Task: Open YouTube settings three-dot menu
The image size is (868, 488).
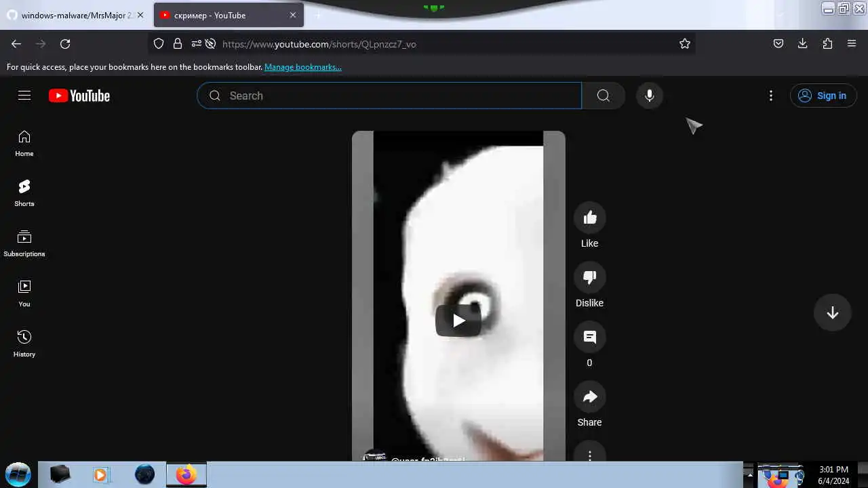Action: click(770, 96)
